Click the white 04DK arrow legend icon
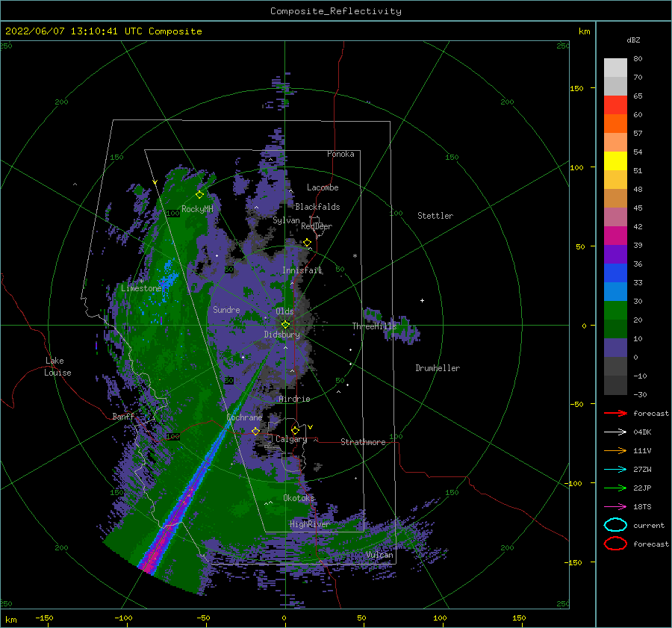This screenshot has width=672, height=628. pos(615,432)
